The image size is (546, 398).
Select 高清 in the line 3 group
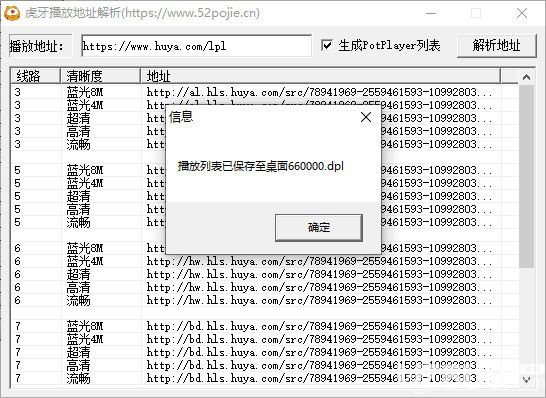78,132
